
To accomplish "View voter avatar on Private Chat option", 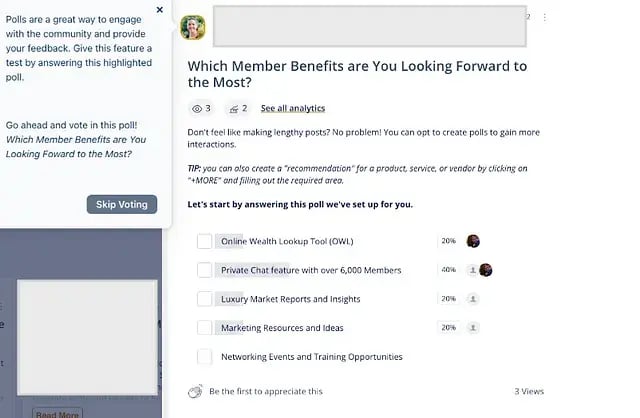I will [x=486, y=270].
